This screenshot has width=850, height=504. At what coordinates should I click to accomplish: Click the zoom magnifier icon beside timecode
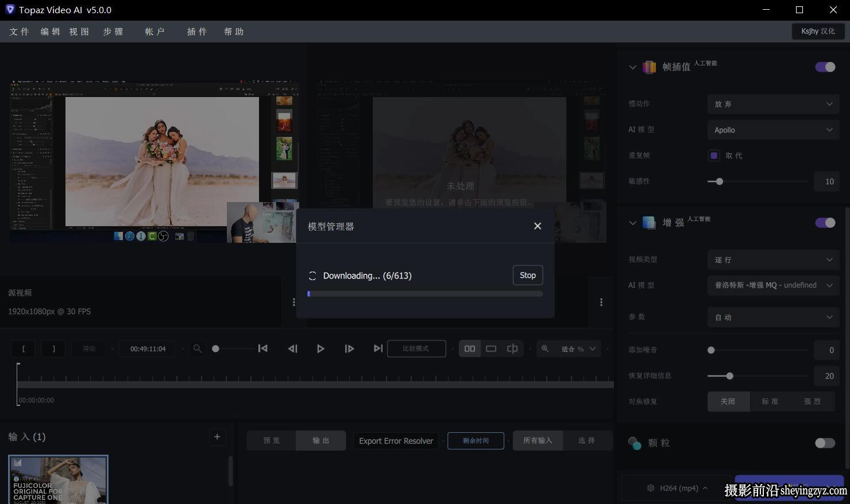[x=198, y=348]
